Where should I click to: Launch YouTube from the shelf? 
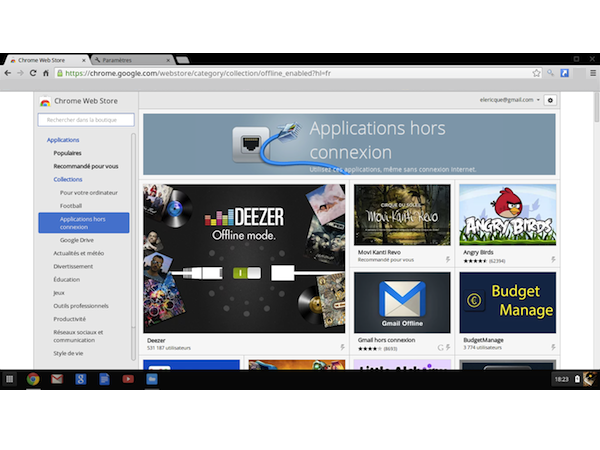pyautogui.click(x=128, y=379)
